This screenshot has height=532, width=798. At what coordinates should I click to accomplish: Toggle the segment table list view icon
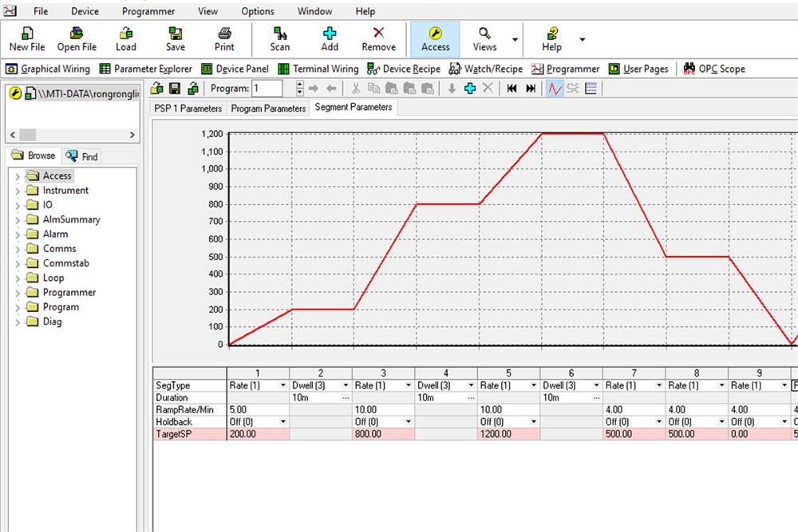(591, 89)
